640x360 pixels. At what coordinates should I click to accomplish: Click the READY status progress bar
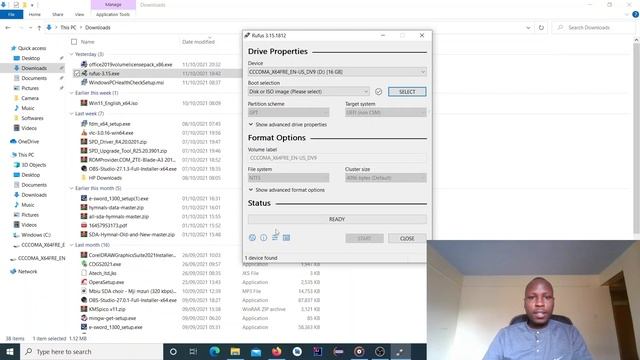tap(337, 219)
